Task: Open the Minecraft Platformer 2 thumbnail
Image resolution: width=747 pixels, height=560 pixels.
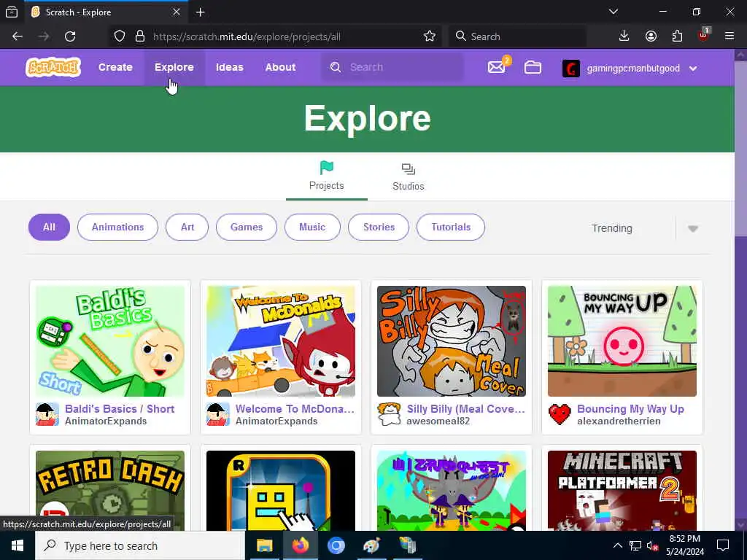Action: [622, 491]
